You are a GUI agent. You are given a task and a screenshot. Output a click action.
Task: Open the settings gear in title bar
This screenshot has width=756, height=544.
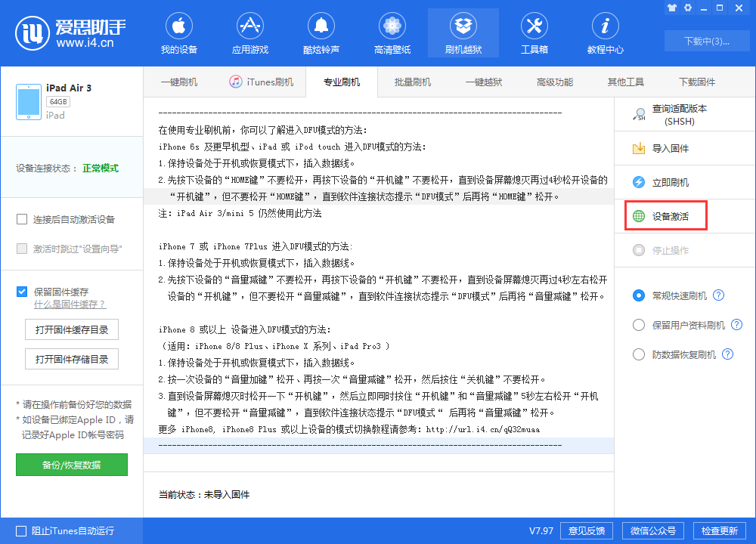[x=688, y=8]
